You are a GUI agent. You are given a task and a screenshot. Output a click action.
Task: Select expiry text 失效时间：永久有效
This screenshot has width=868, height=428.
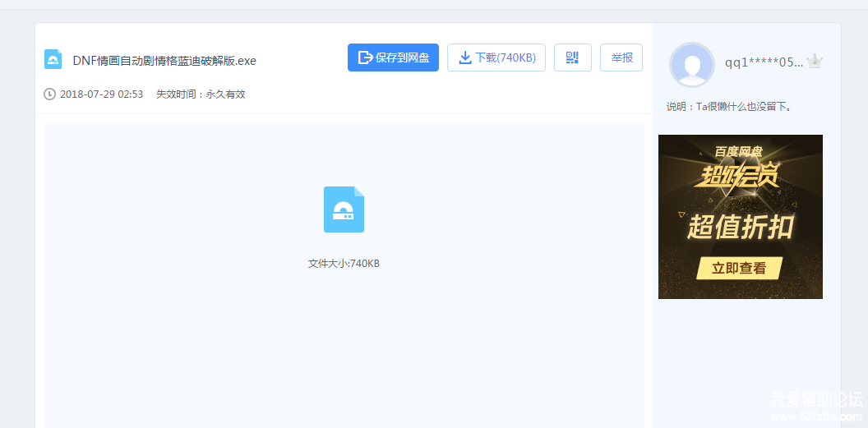[201, 94]
